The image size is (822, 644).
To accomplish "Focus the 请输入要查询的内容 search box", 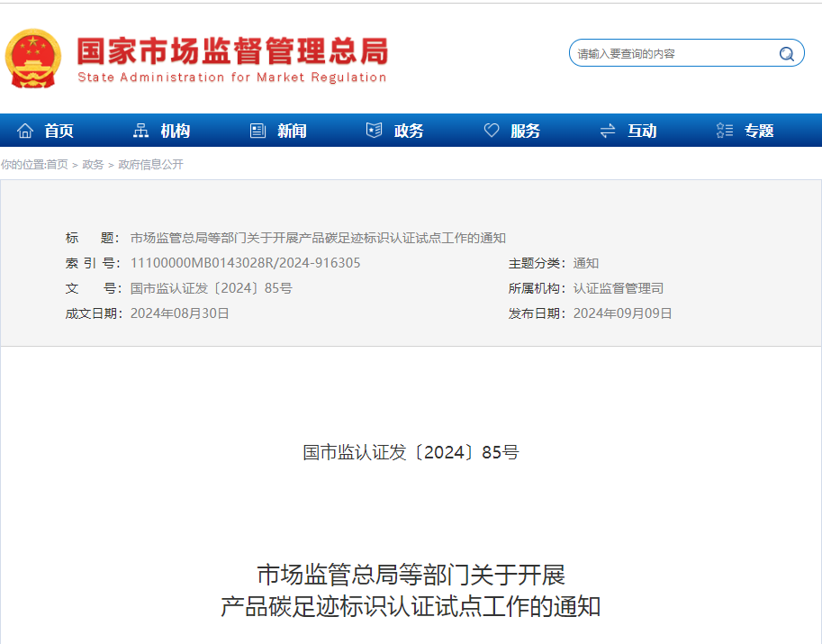I will click(671, 54).
